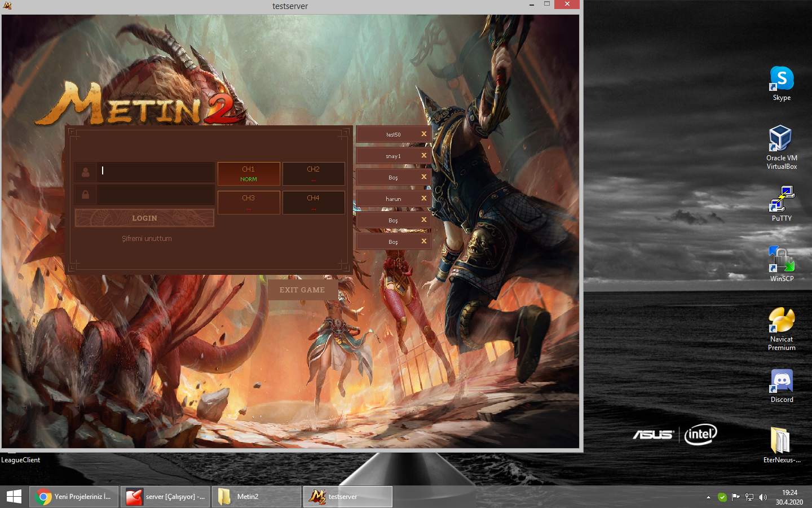This screenshot has height=508, width=812.
Task: Open the Discord desktop icon
Action: tap(782, 386)
